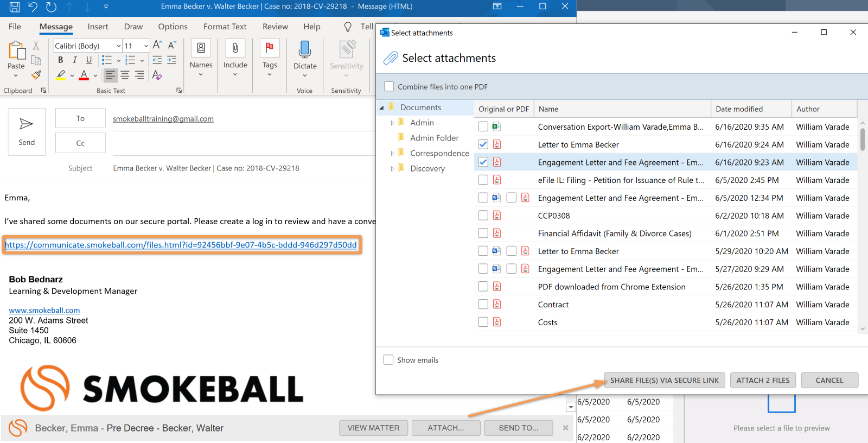Click the Send envelope button
The width and height of the screenshot is (868, 443).
[x=27, y=132]
